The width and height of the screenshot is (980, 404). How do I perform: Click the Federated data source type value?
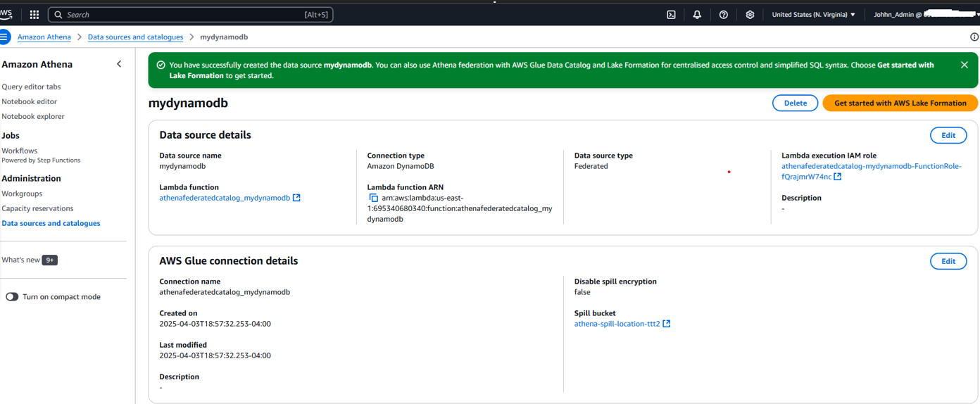(x=591, y=166)
